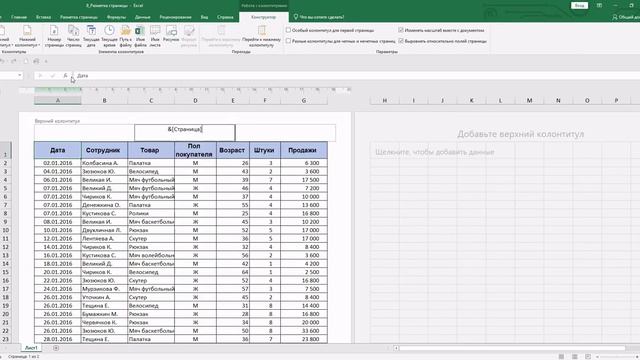Viewport: 640px width, 360px height.
Task: Open the Данные ribbon tab
Action: 142,17
